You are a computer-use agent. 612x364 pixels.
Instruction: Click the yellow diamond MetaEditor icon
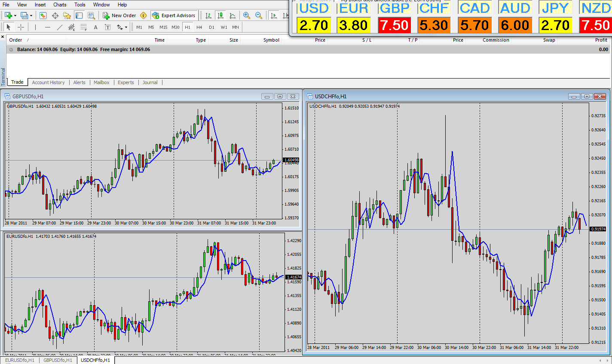tap(144, 15)
